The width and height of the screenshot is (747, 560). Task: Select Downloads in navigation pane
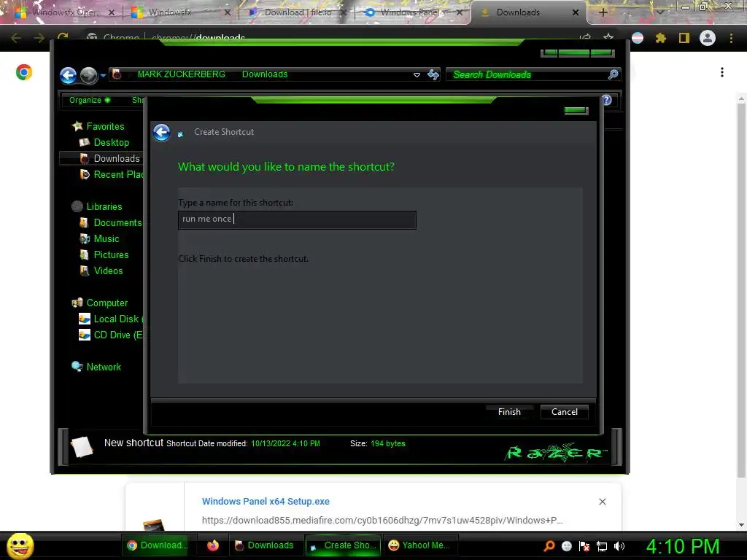117,158
